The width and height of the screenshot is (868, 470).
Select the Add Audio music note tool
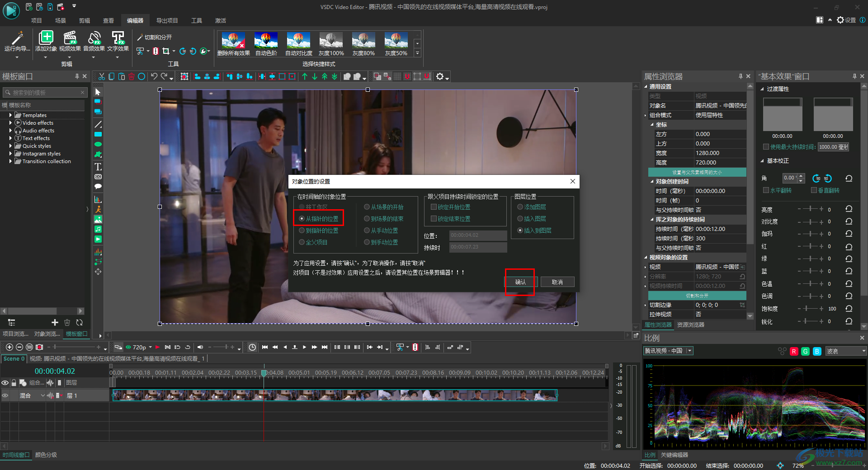pyautogui.click(x=98, y=229)
